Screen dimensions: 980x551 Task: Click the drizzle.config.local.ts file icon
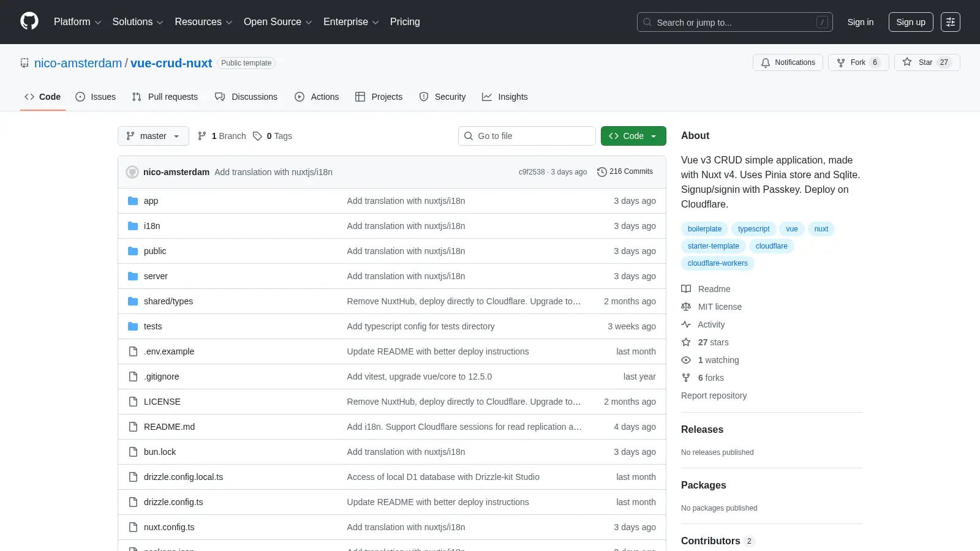click(x=133, y=477)
